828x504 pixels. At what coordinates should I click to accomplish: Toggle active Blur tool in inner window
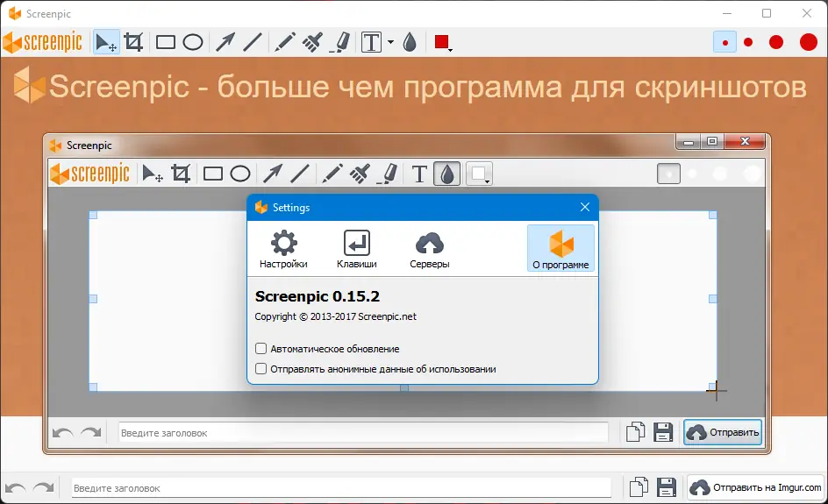click(446, 174)
